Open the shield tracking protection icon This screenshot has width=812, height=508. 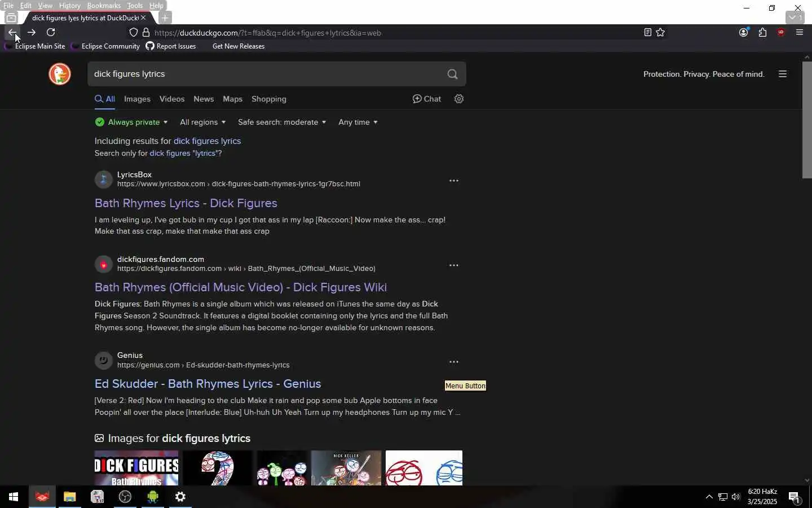click(134, 33)
